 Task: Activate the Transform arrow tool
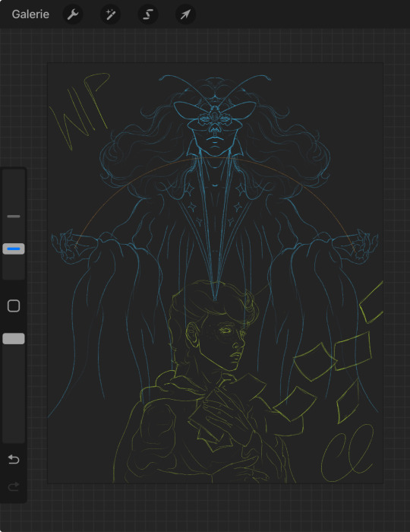tap(185, 14)
